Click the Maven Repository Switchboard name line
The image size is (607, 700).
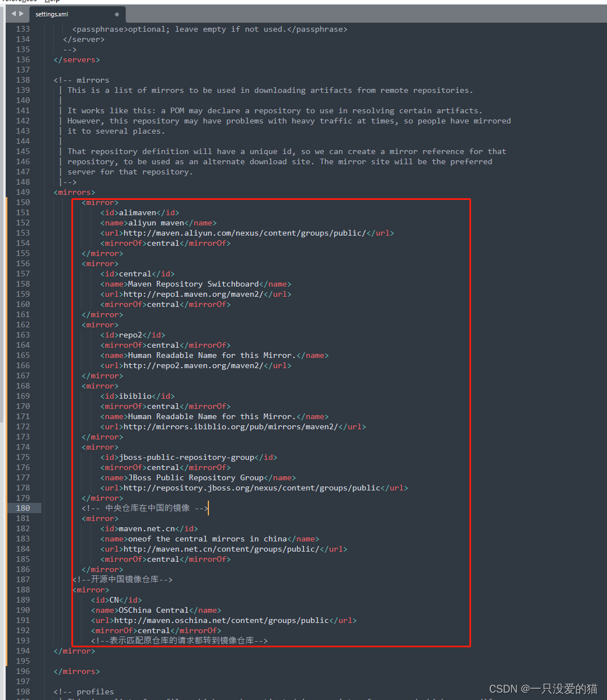(x=196, y=284)
